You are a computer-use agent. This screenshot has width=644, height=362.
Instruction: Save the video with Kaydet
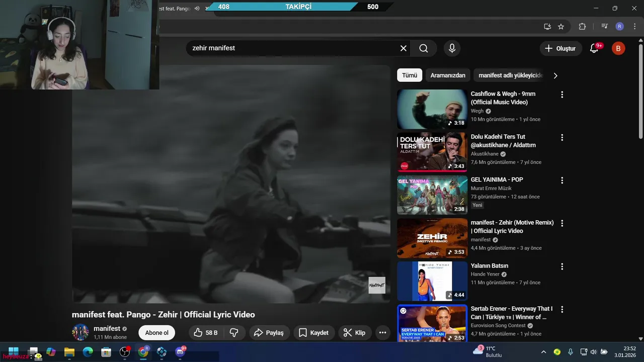[x=313, y=333]
